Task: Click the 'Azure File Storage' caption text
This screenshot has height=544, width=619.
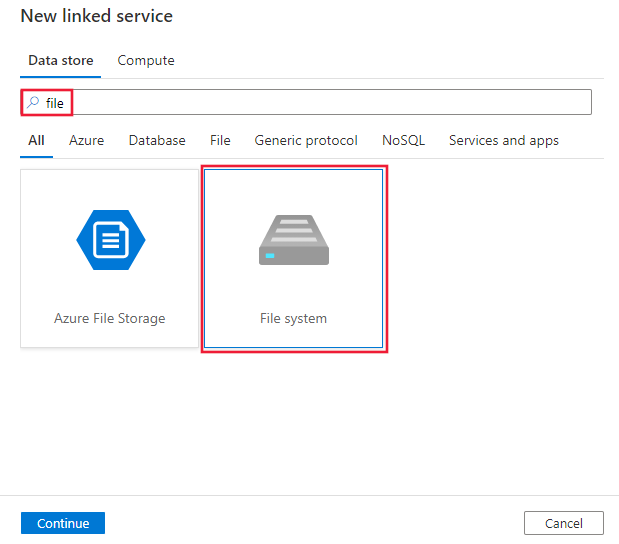Action: click(110, 319)
